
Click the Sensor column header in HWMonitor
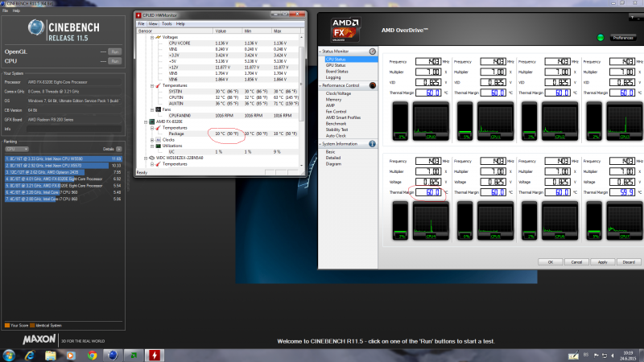pos(175,31)
